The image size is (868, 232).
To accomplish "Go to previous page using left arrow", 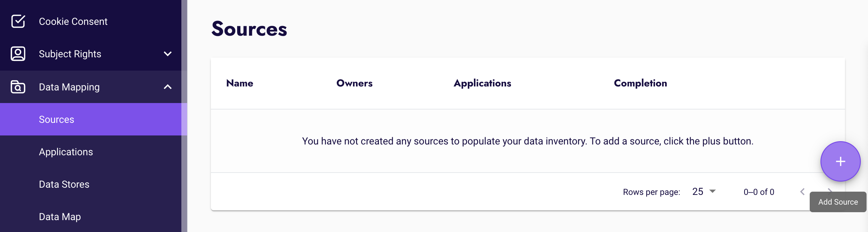I will click(x=802, y=192).
